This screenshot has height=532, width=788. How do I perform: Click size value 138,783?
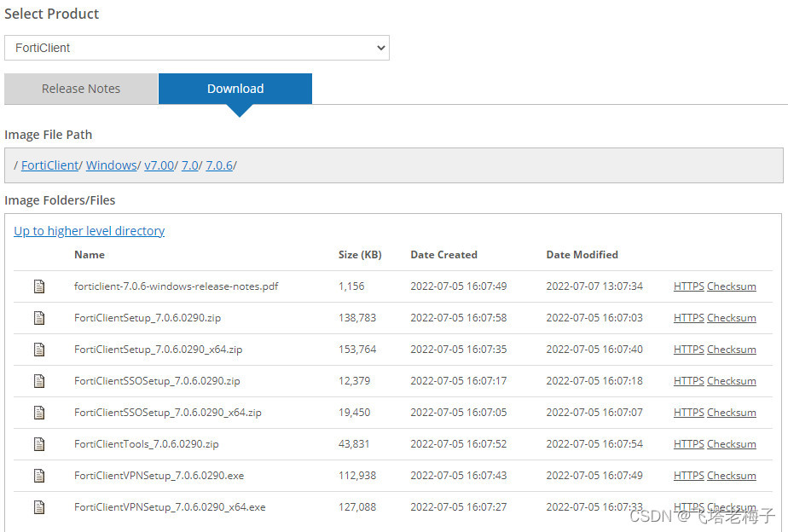[x=357, y=318]
